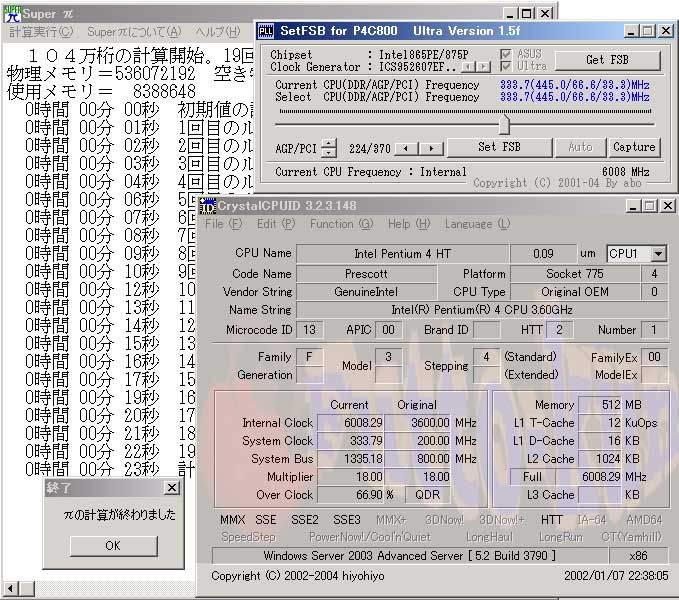Click Platform value Socket 775
Viewport: 679px width, 600px height.
(x=575, y=274)
